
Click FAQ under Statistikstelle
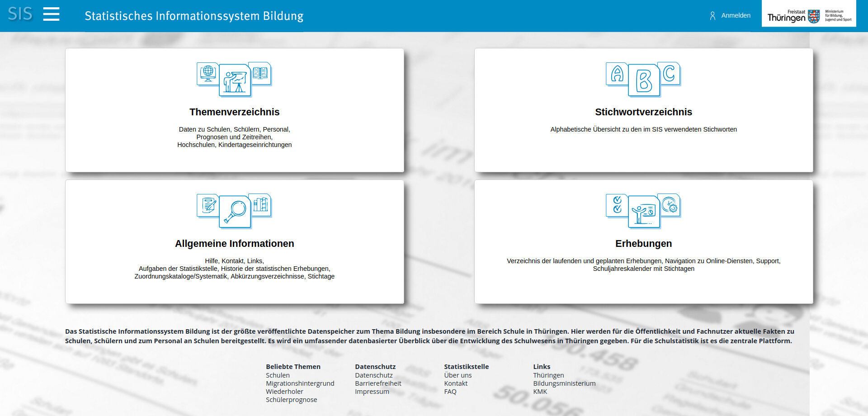(450, 391)
